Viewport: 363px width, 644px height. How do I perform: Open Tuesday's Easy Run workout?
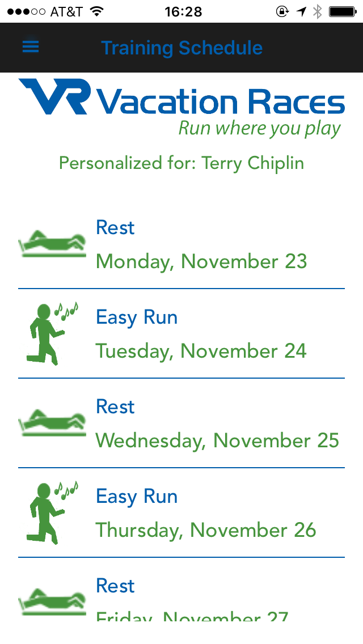click(137, 317)
